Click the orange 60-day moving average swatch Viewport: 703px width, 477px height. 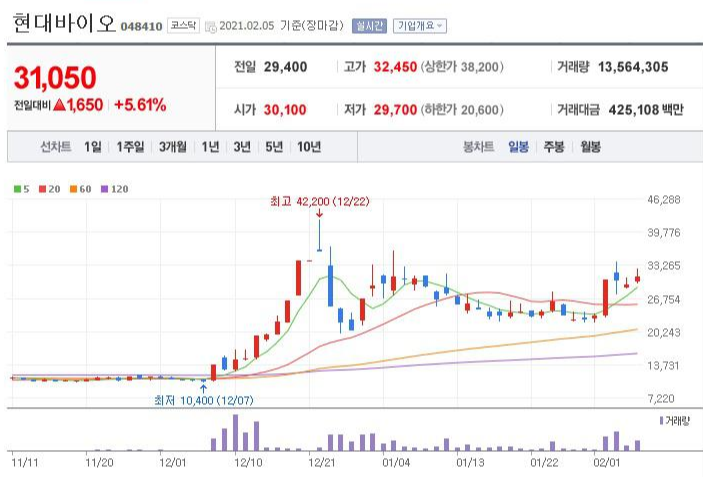click(x=74, y=189)
